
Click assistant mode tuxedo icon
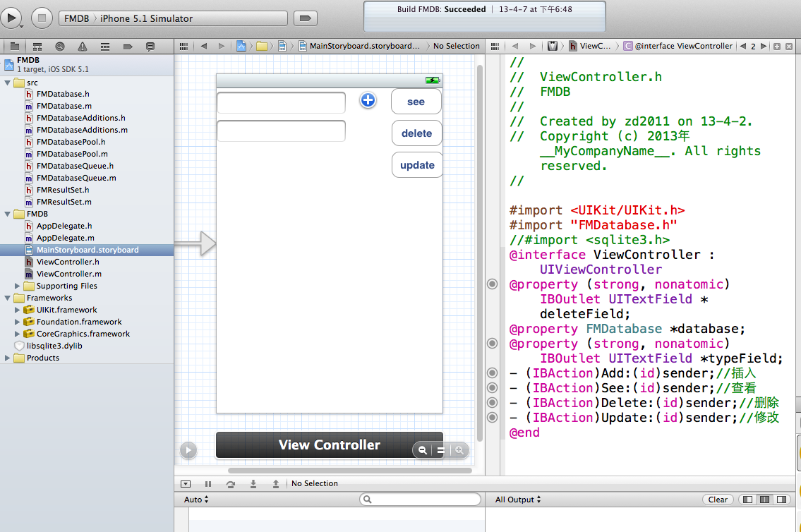552,46
